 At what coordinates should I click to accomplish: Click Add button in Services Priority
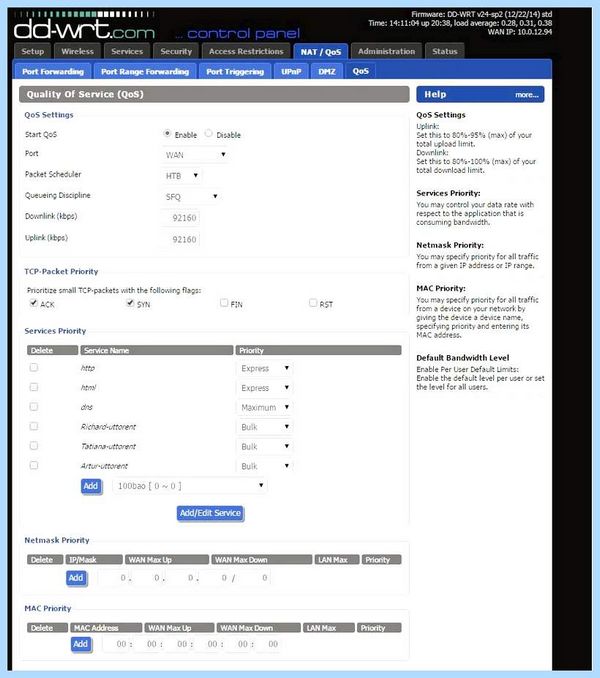pyautogui.click(x=91, y=486)
